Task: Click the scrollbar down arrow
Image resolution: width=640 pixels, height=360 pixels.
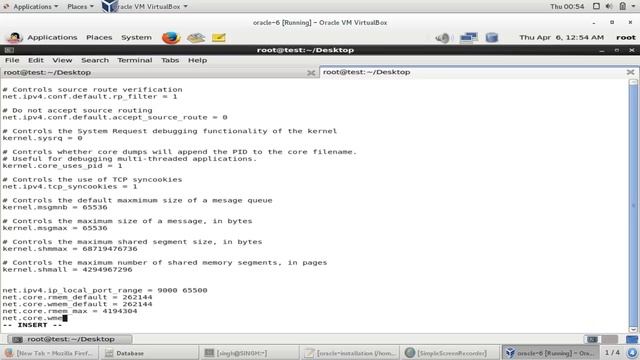Action: 633,329
